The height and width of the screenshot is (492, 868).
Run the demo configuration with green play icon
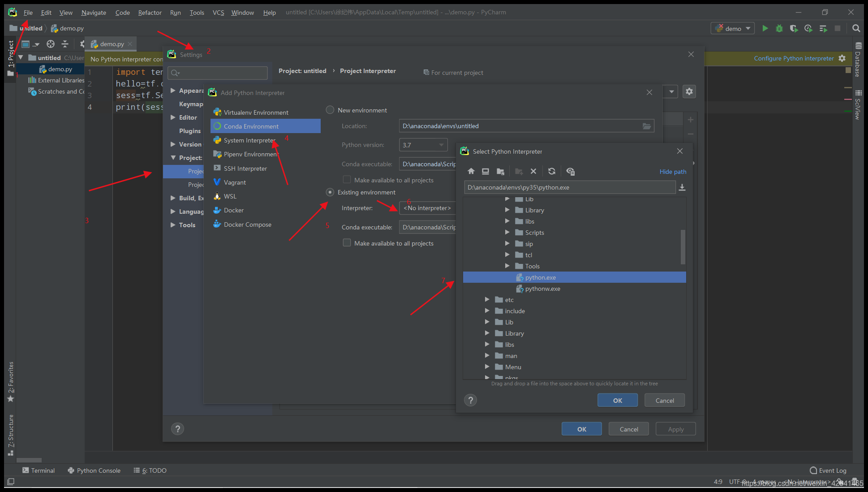tap(765, 28)
